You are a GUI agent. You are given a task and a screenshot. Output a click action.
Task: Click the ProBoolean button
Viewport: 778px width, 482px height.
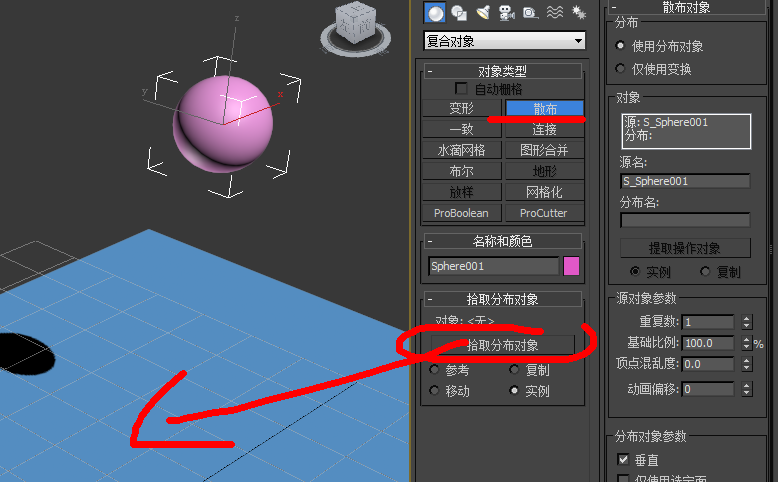click(x=461, y=213)
